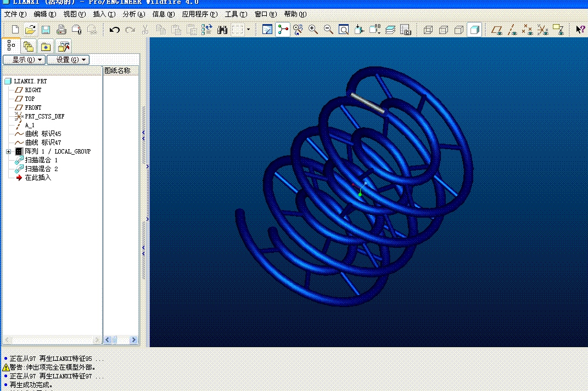The image size is (588, 391).
Task: Click the 图纸名称 column header
Action: [121, 71]
